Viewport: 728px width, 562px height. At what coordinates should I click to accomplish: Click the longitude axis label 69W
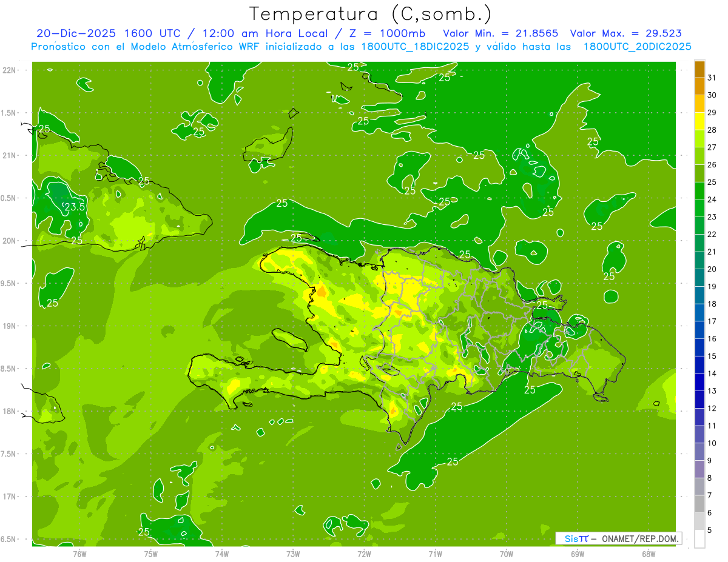(578, 554)
